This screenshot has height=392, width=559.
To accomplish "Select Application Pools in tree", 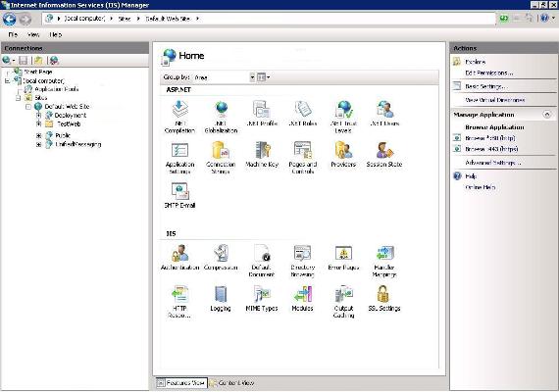I will (x=56, y=89).
